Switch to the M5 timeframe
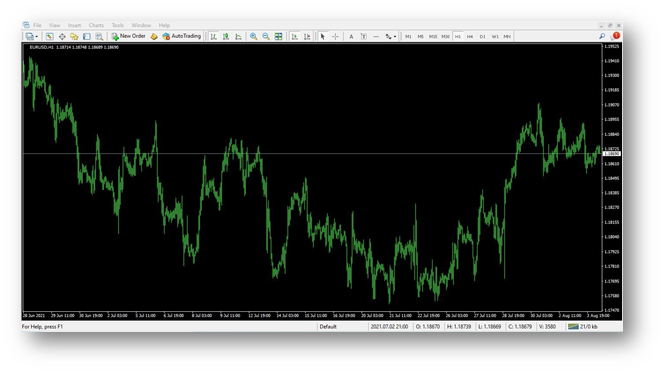Viewport: 665px width, 374px height. pyautogui.click(x=420, y=36)
